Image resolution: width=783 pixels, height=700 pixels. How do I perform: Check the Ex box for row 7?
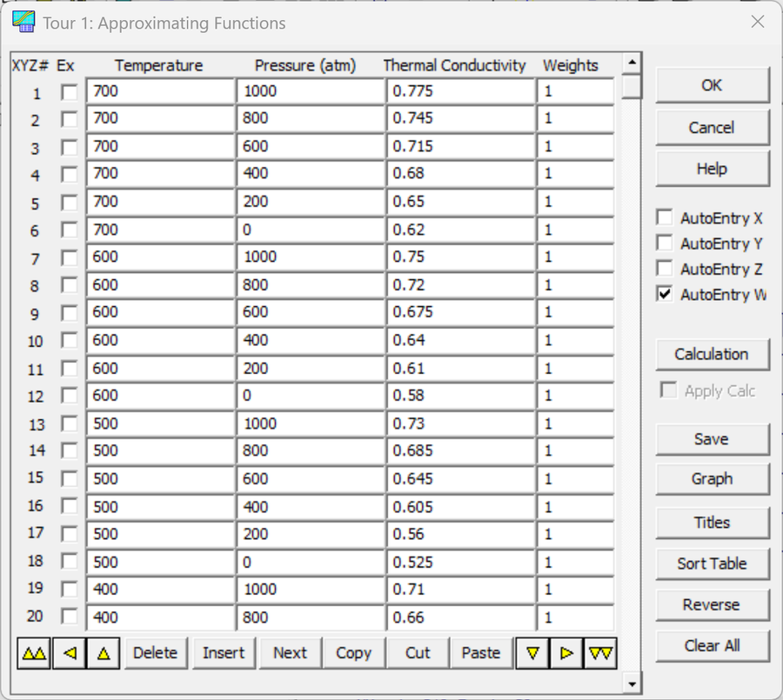[x=69, y=258]
